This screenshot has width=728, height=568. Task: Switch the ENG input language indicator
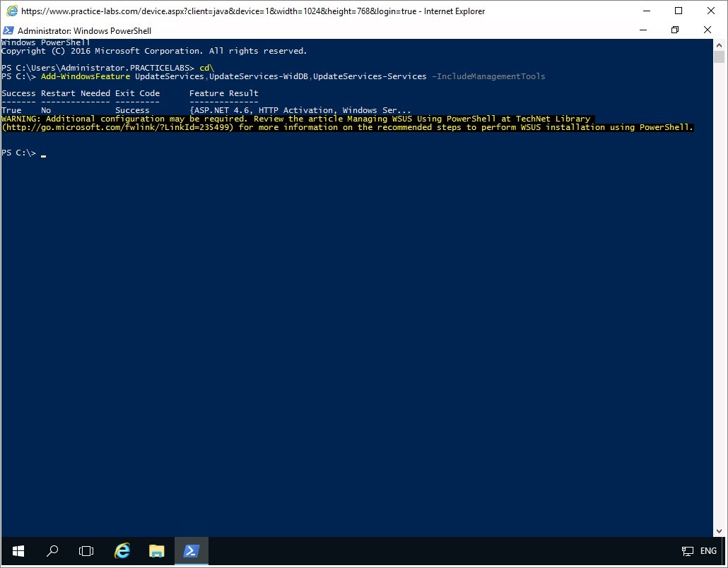[708, 551]
